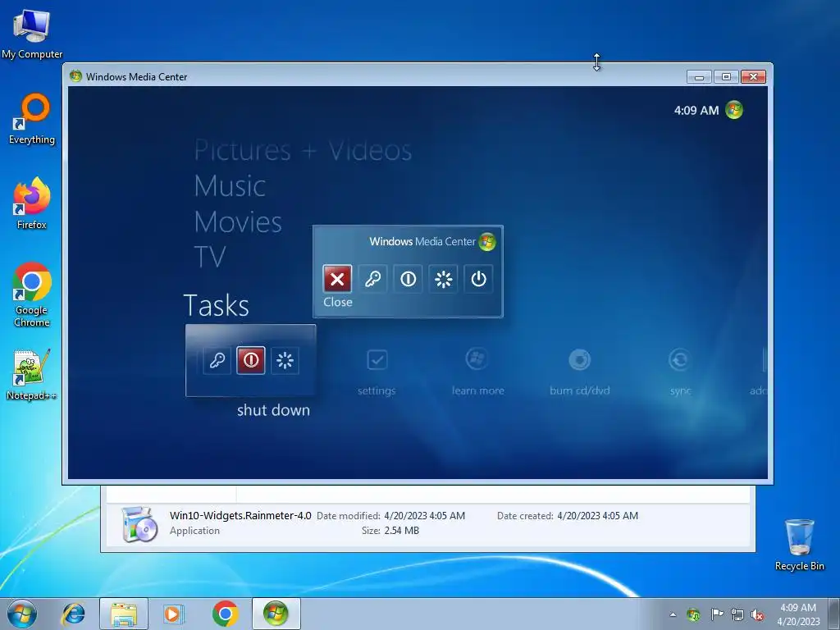Open Chrome from the taskbar
Image resolution: width=840 pixels, height=630 pixels.
(225, 614)
